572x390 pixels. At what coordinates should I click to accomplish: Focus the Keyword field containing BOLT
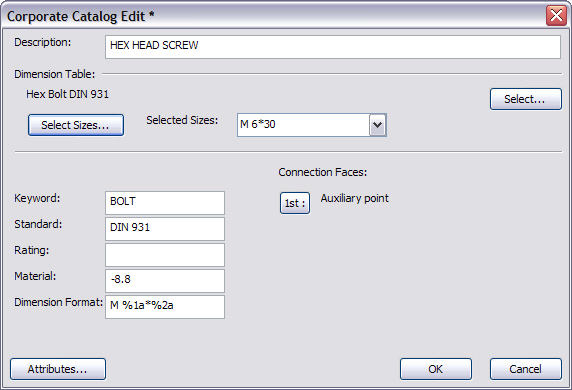click(x=165, y=203)
